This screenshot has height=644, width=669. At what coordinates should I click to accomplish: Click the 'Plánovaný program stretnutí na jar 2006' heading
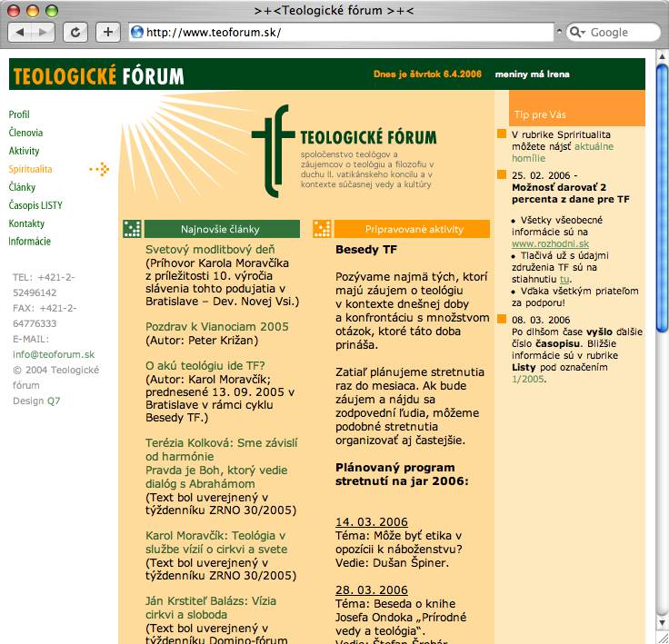(x=402, y=474)
